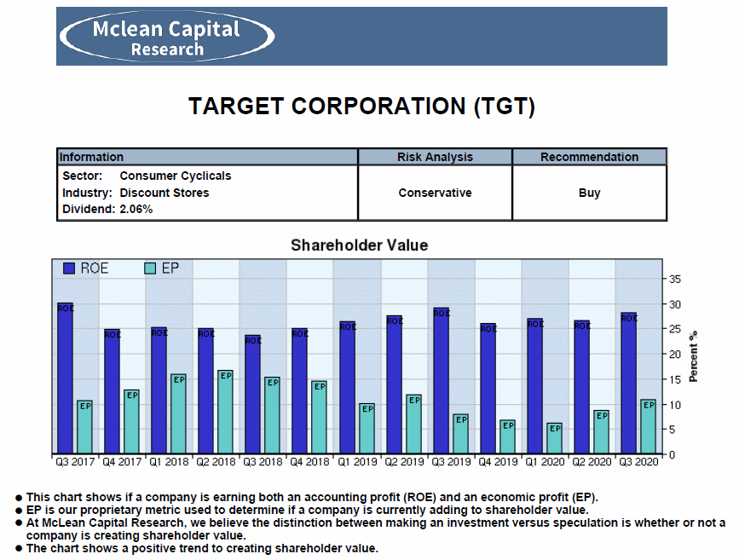Viewport: 739px width, 560px height.
Task: Click the Q3 2018 x-axis label
Action: [263, 462]
